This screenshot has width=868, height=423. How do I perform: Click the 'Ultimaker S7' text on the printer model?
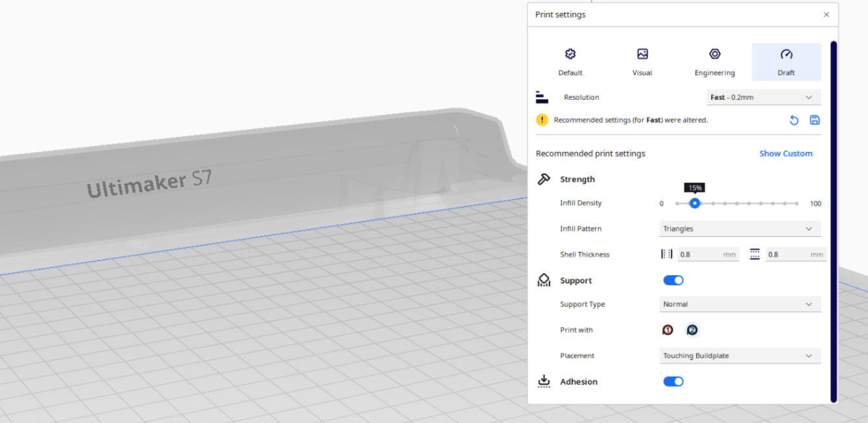pyautogui.click(x=150, y=184)
